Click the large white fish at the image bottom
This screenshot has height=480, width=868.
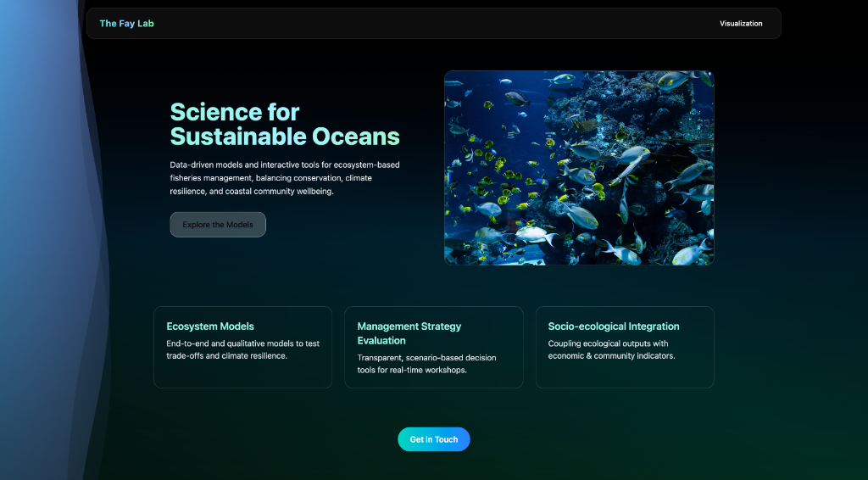click(x=532, y=235)
